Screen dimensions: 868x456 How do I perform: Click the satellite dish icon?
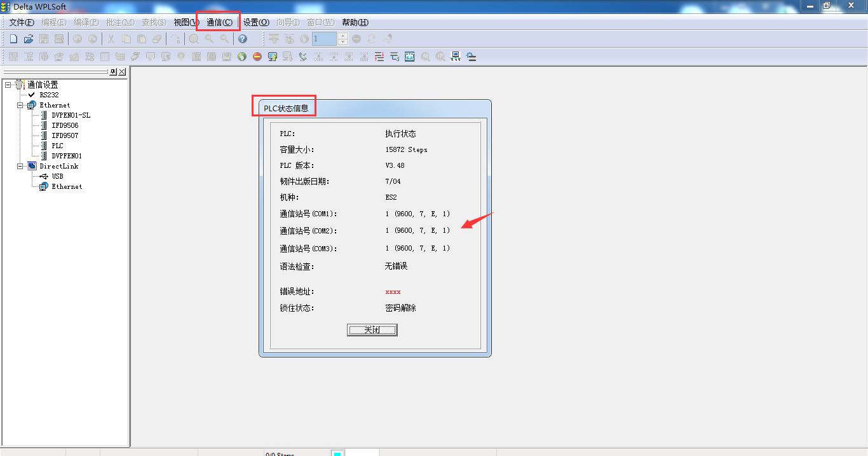tap(303, 57)
